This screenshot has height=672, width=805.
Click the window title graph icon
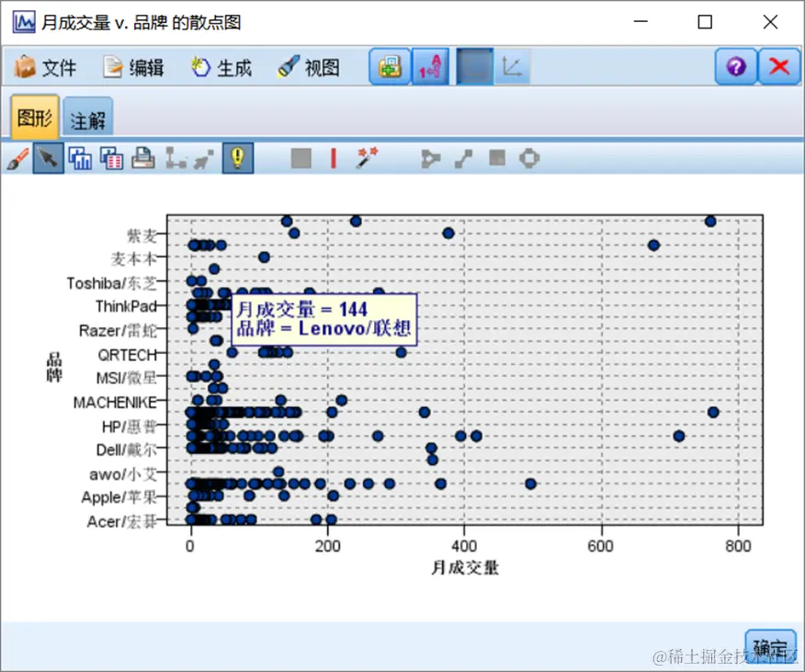click(x=24, y=22)
